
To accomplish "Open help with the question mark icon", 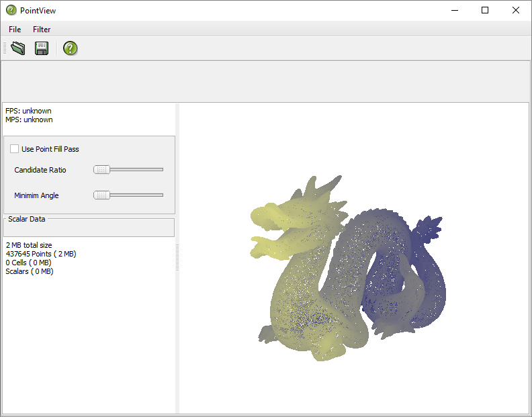I will click(71, 48).
